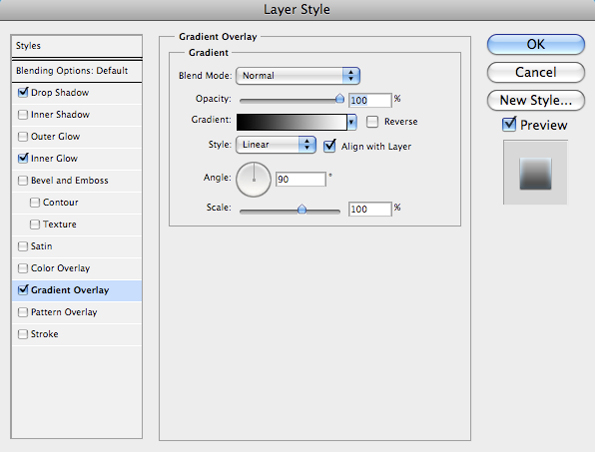This screenshot has width=595, height=452.
Task: Uncheck Align with Layer
Action: (329, 146)
